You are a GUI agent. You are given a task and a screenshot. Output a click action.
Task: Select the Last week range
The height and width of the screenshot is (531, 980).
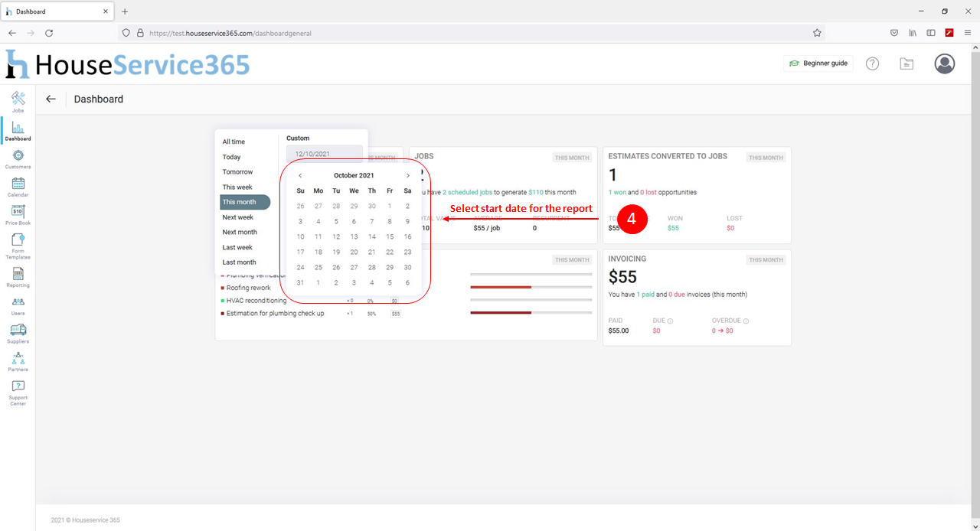tap(237, 247)
